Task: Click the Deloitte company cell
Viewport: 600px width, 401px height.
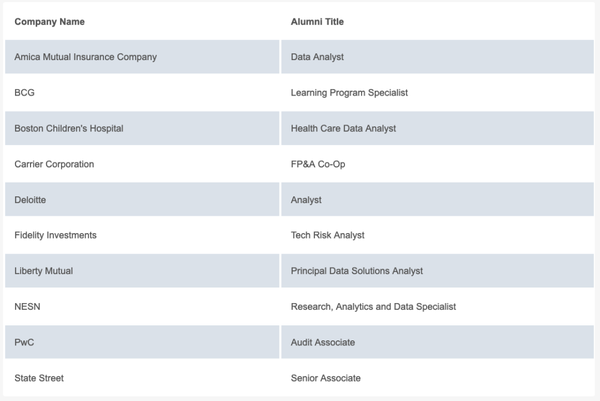Action: 142,199
